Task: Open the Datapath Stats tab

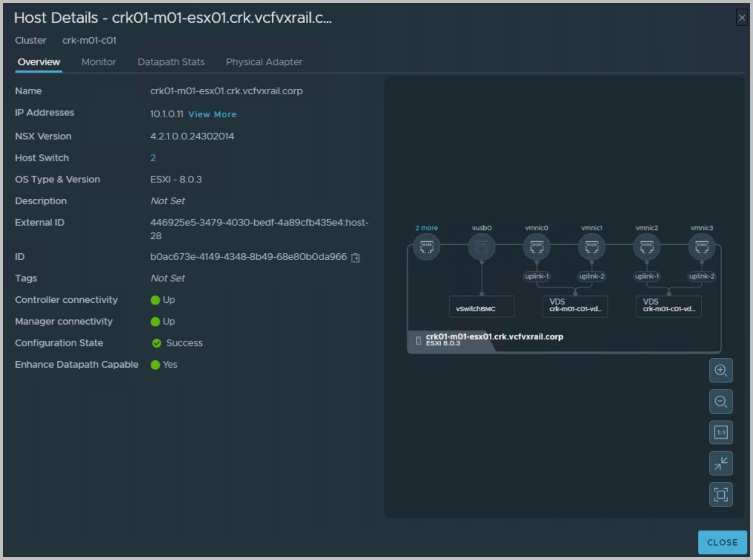Action: (171, 62)
